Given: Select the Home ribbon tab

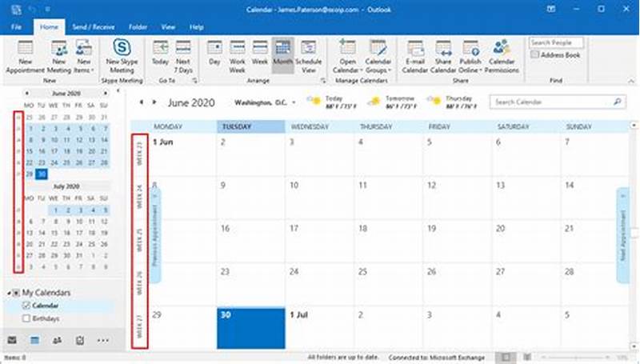Looking at the screenshot, I should tap(49, 27).
